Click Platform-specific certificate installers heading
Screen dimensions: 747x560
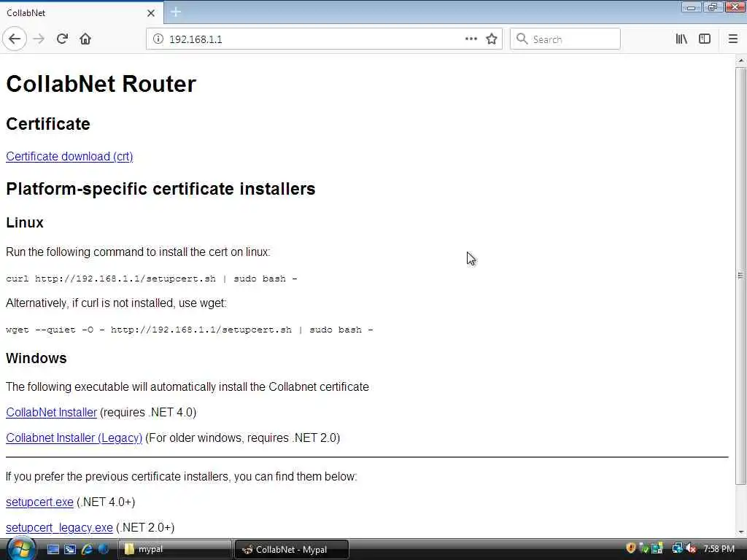pyautogui.click(x=160, y=189)
